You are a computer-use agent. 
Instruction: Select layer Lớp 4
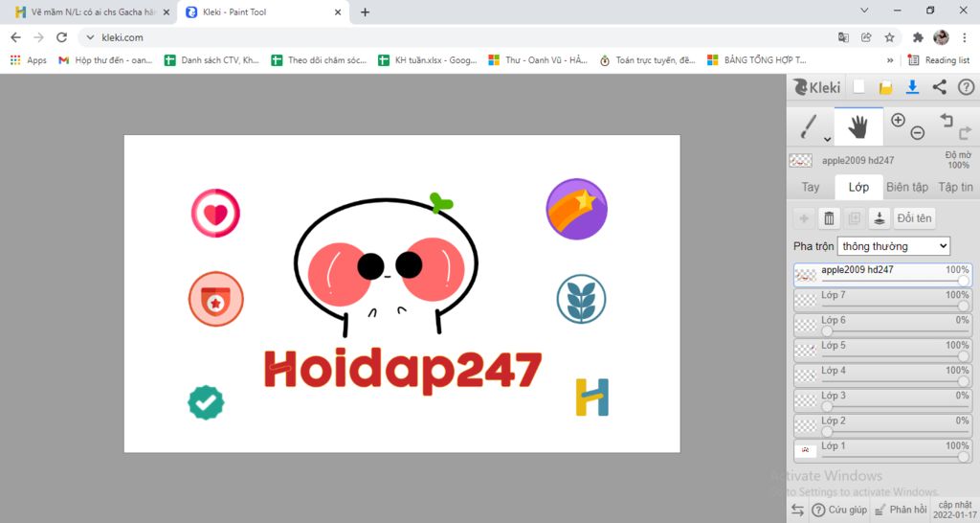click(x=883, y=375)
